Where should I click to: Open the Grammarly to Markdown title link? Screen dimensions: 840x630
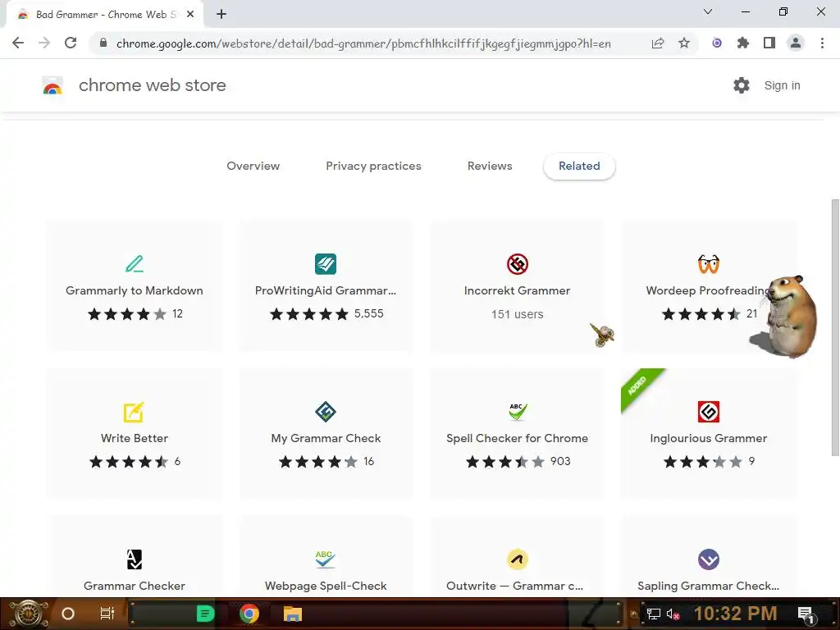[x=135, y=290]
